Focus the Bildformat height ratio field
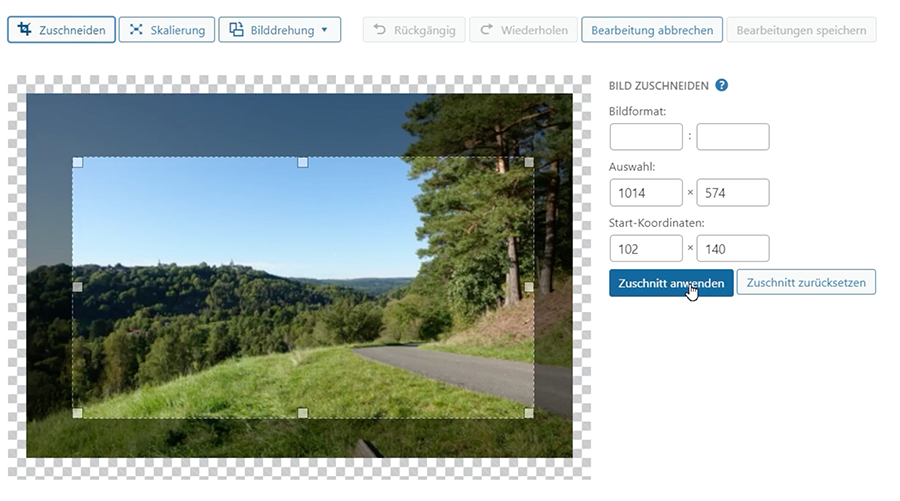This screenshot has height=501, width=900. [x=732, y=137]
